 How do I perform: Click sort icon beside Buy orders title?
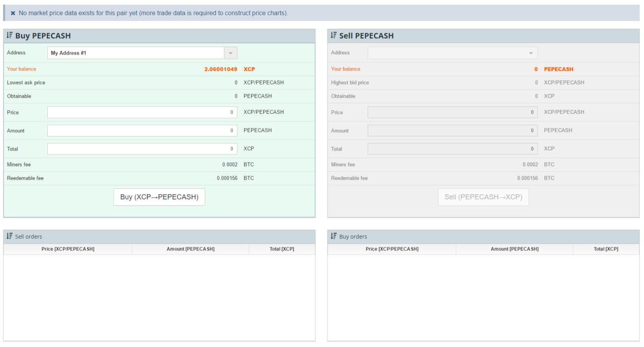(x=334, y=237)
